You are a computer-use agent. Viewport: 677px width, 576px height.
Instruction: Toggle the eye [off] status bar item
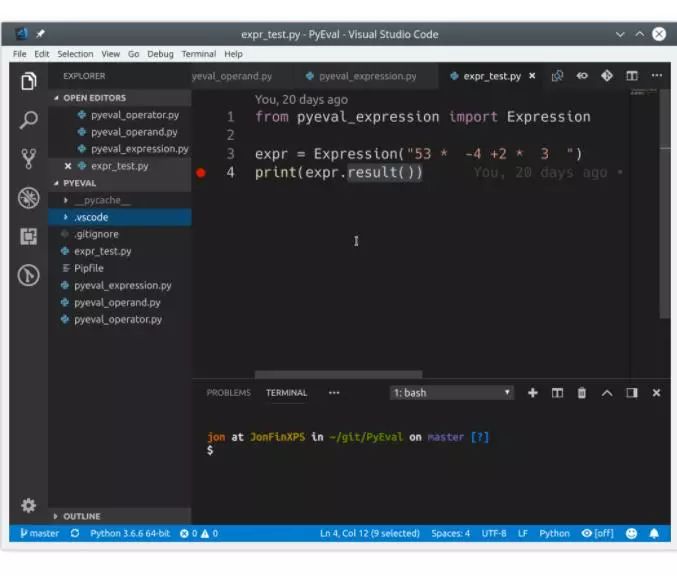click(598, 534)
